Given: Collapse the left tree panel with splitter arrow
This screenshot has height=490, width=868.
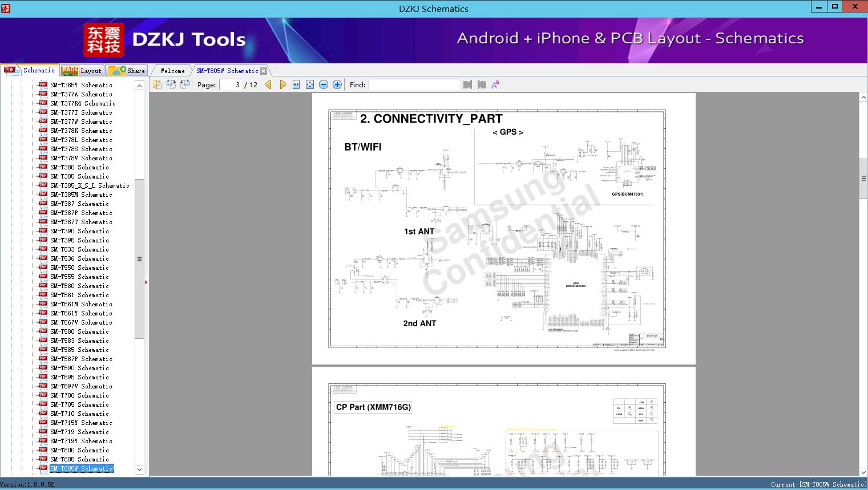Looking at the screenshot, I should (x=146, y=282).
